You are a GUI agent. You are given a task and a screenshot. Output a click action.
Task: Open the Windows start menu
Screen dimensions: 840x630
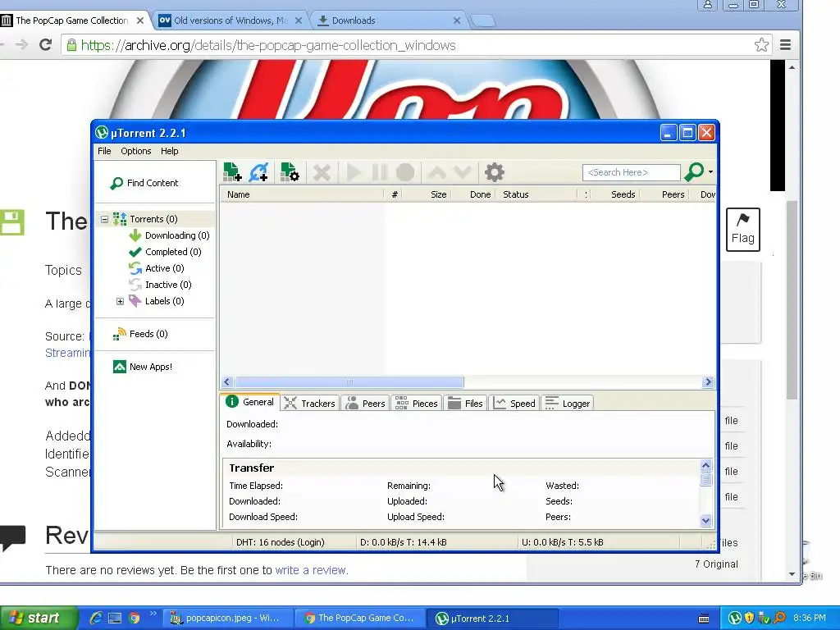pos(38,618)
